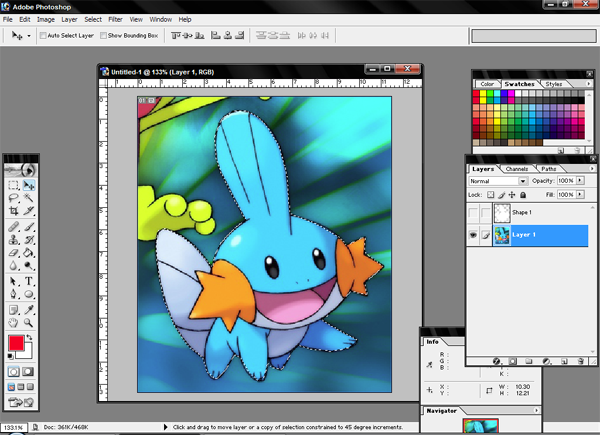This screenshot has height=435, width=600.
Task: Create a new layer in Layers panel
Action: pos(564,361)
